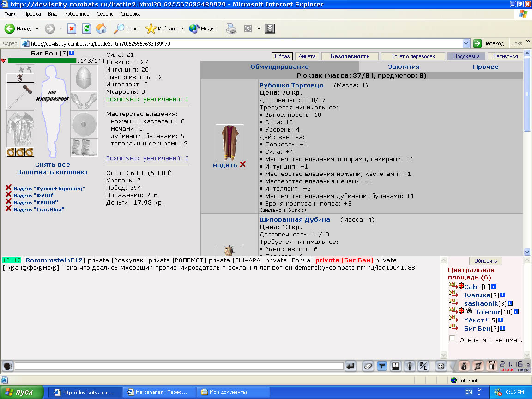Click the blue filter icon in chat bar
The height and width of the screenshot is (399, 532).
point(382,366)
